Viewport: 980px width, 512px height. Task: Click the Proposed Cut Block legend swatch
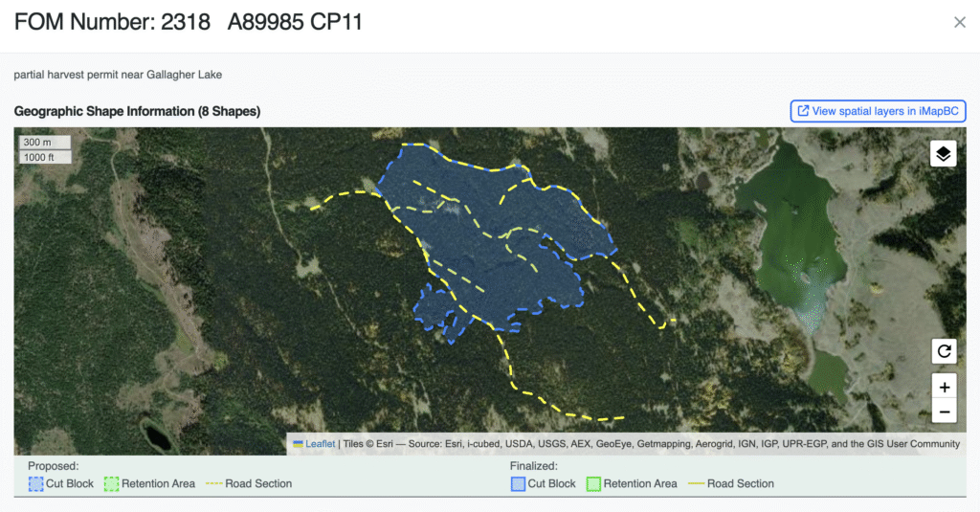click(x=36, y=484)
